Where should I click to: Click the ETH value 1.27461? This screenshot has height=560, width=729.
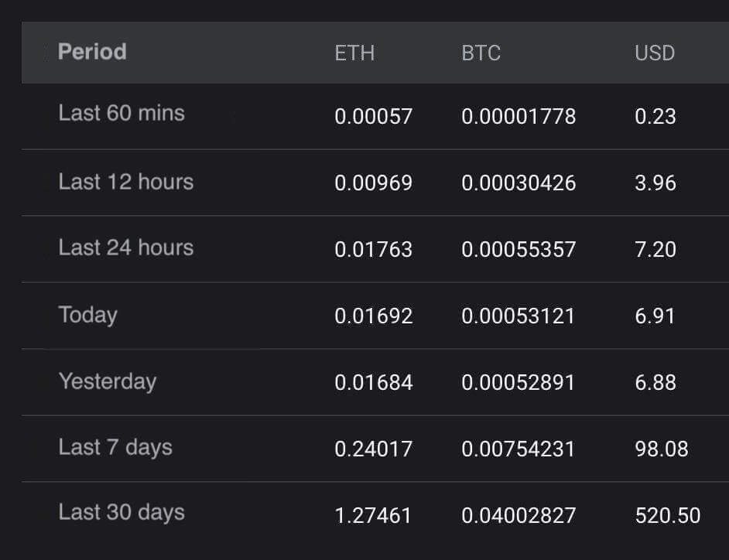373,515
